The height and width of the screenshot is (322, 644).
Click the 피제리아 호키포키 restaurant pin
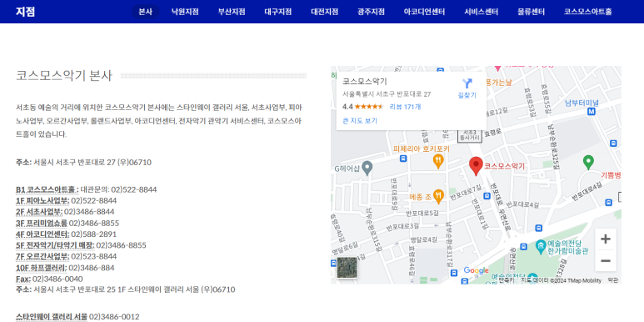coord(439,161)
